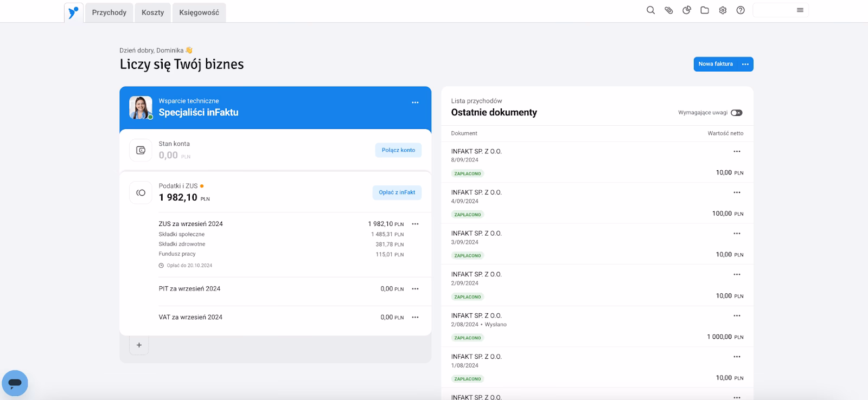Open options for the 4/09/2024 document
The width and height of the screenshot is (868, 400).
point(737,192)
